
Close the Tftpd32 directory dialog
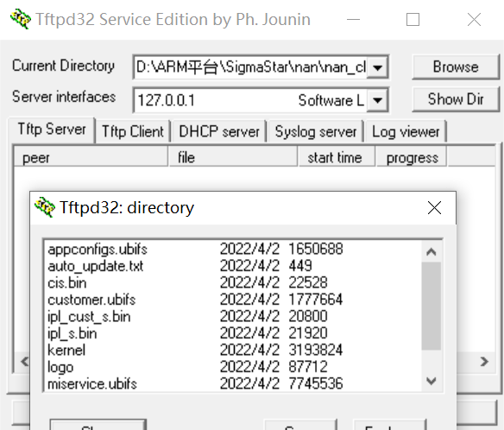(x=434, y=208)
